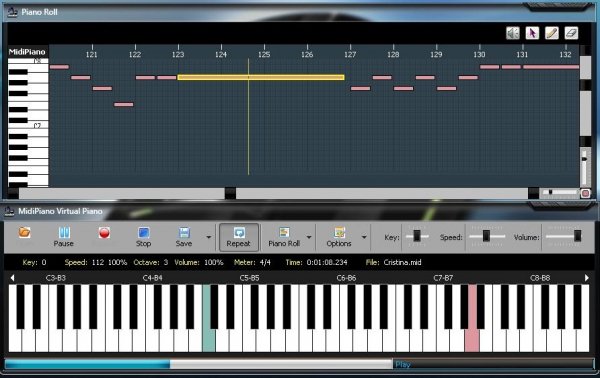Screen dimensions: 600x378
Task: Expand the Piano Roll dropdown arrow
Action: pyautogui.click(x=309, y=237)
